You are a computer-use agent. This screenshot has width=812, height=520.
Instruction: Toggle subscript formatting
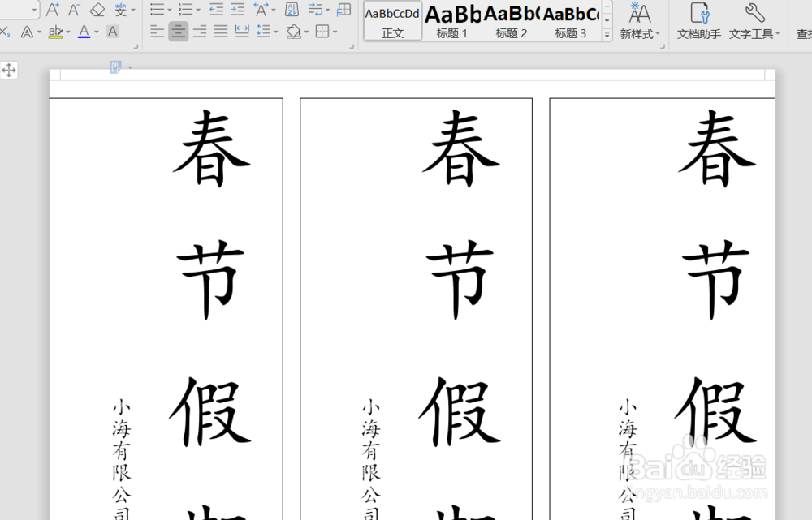5,32
